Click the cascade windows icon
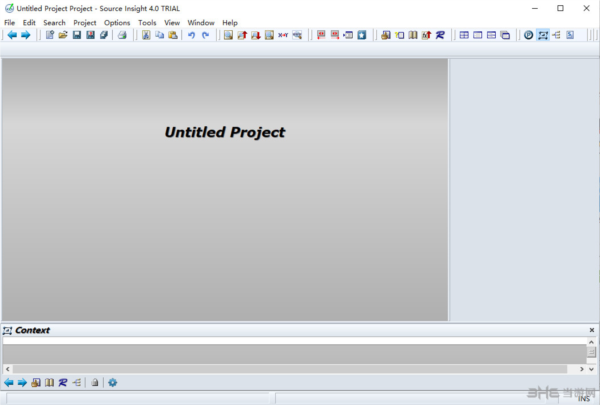 505,35
